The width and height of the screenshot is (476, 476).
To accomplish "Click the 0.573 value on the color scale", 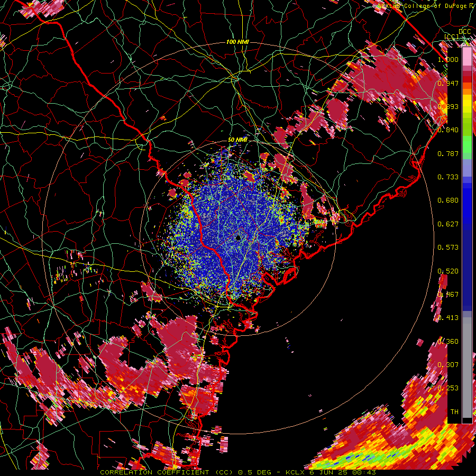I will point(448,248).
